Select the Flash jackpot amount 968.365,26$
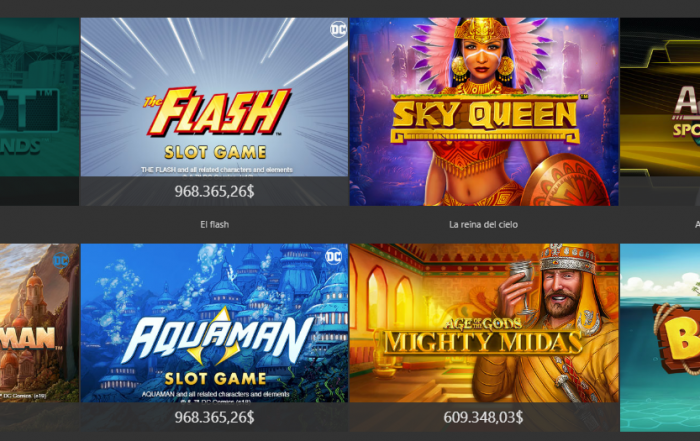Viewport: 700px width, 441px height. click(x=214, y=191)
